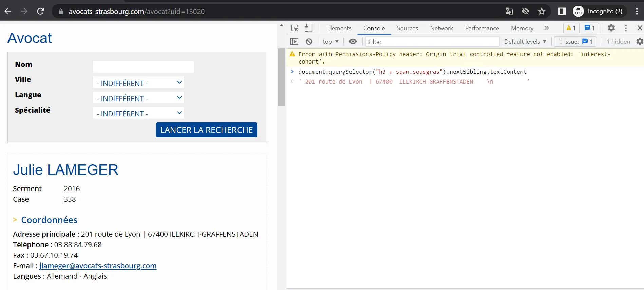
Task: Click the address bar lock icon
Action: [61, 11]
